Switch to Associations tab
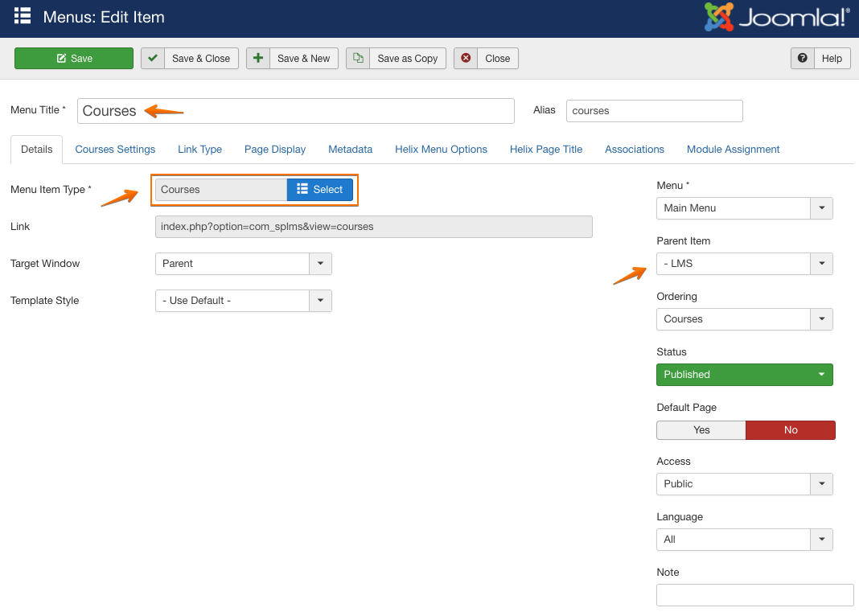The width and height of the screenshot is (859, 616). coord(635,150)
